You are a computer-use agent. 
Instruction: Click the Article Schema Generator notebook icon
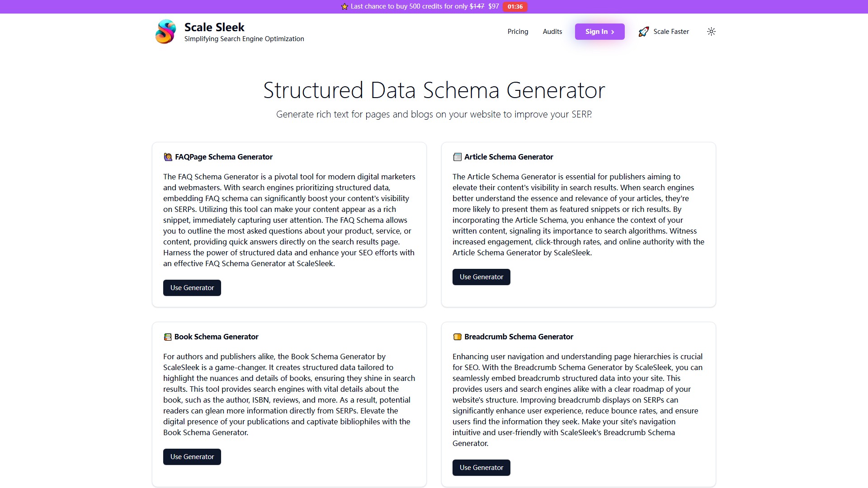click(x=457, y=157)
